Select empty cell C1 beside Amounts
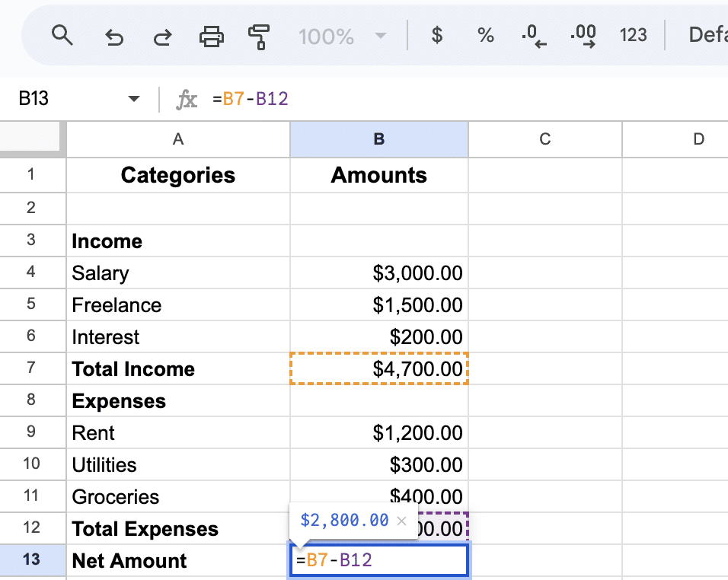Image resolution: width=728 pixels, height=580 pixels. [x=545, y=175]
